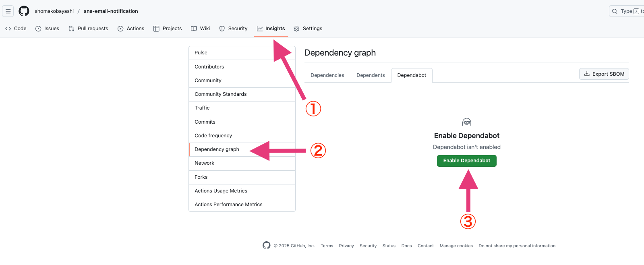The width and height of the screenshot is (644, 265).
Task: Click the Export SBOM button
Action: tap(604, 74)
